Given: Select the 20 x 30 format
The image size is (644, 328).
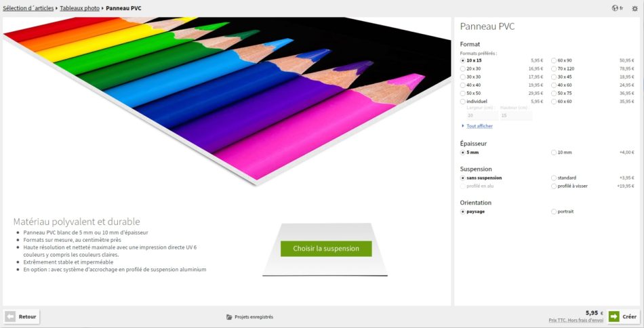Looking at the screenshot, I should click(x=463, y=68).
